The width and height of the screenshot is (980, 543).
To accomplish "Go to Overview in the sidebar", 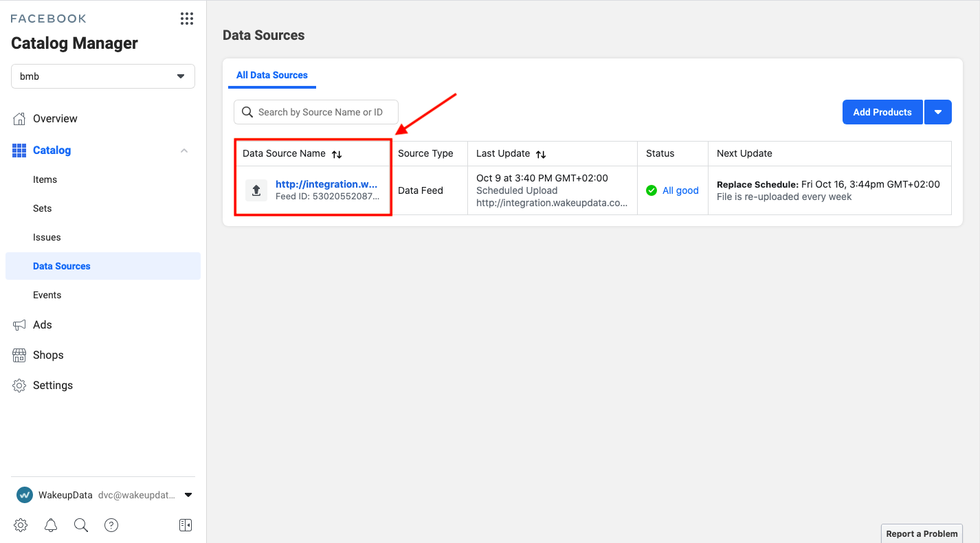I will [55, 118].
